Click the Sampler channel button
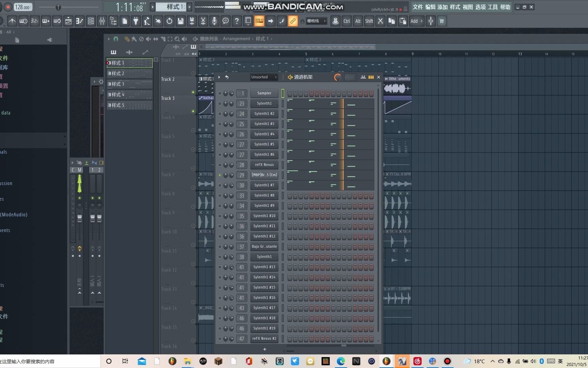 click(x=264, y=93)
